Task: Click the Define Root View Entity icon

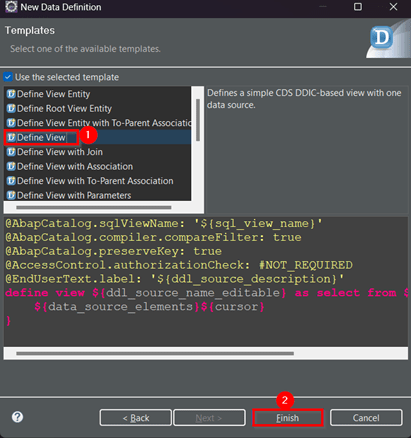Action: 11,108
